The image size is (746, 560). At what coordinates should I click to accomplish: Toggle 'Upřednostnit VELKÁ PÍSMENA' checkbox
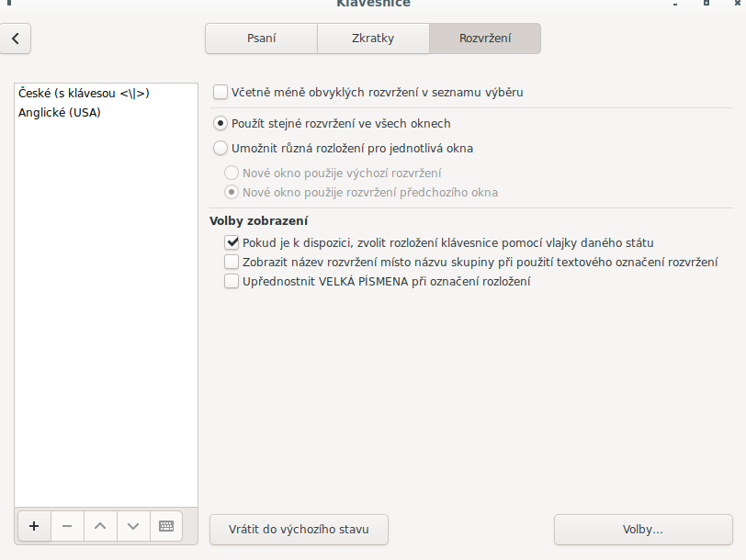pyautogui.click(x=232, y=282)
